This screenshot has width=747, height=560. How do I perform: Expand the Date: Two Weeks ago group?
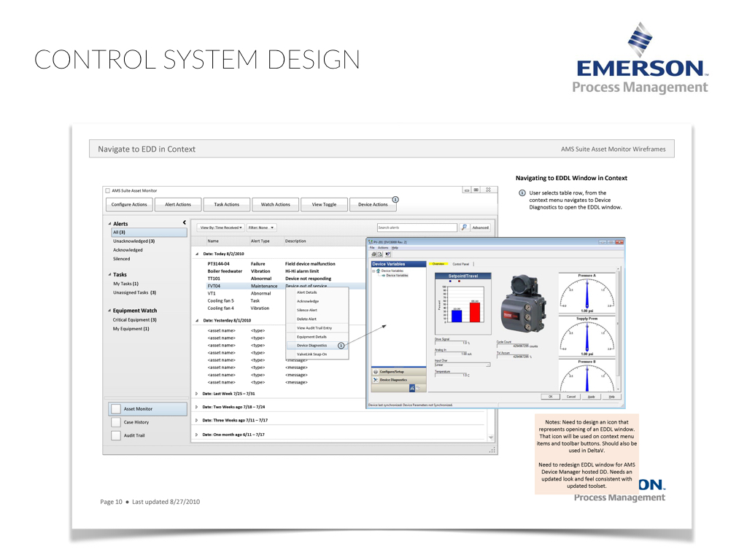[x=197, y=407]
